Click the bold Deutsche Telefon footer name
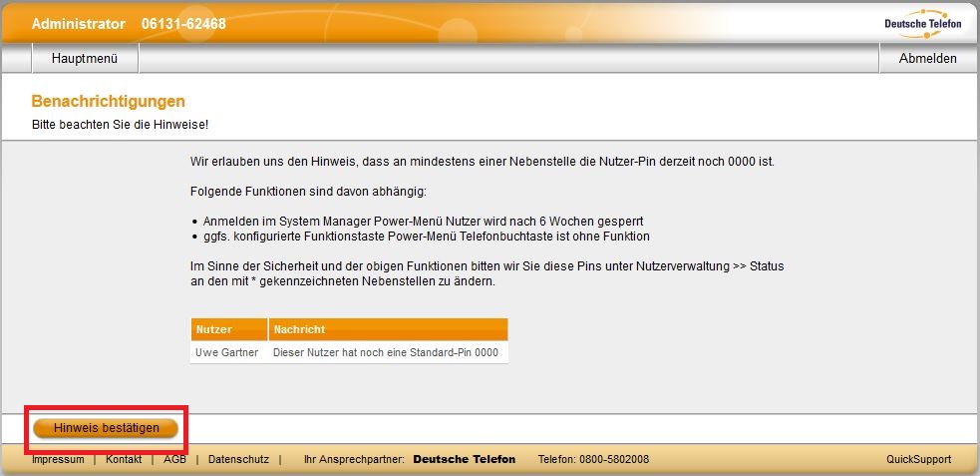This screenshot has width=980, height=476. point(465,460)
